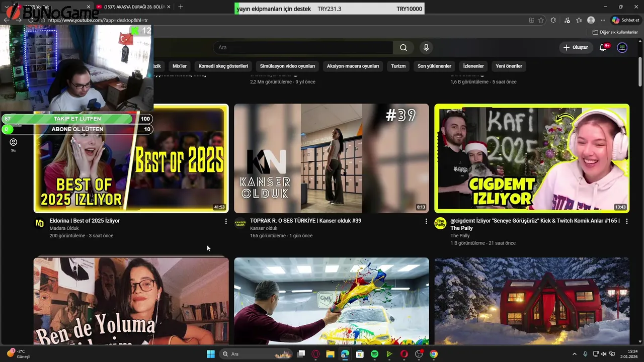
Task: Select the Simülasyon video oyunları chip
Action: [287, 66]
